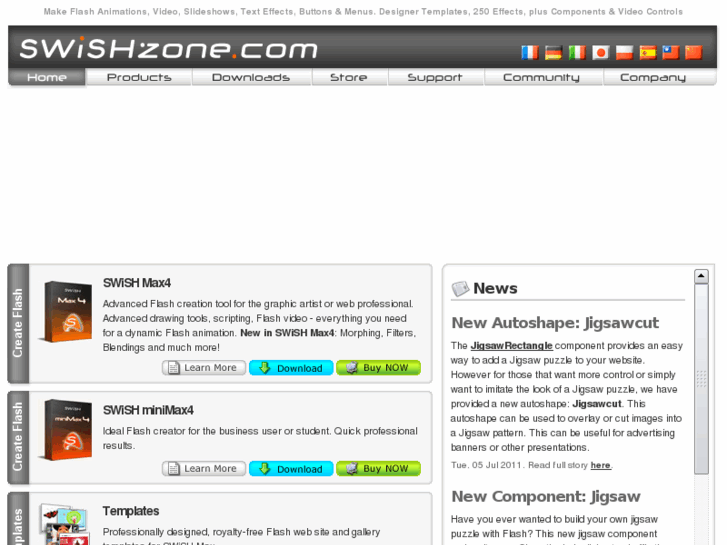Click the Create Flash tab beside SWiSH Max4
The image size is (727, 545).
[x=18, y=323]
